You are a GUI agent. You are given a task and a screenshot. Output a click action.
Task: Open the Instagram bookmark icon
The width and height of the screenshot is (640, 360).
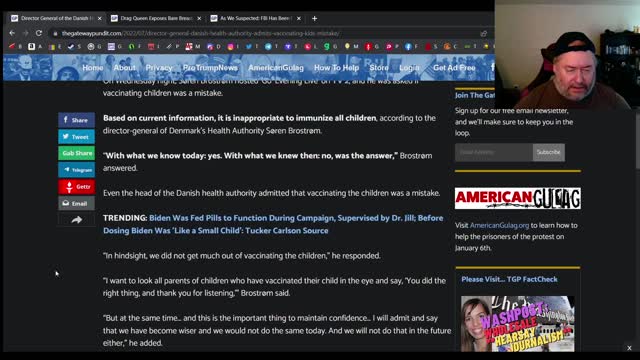coord(231,47)
